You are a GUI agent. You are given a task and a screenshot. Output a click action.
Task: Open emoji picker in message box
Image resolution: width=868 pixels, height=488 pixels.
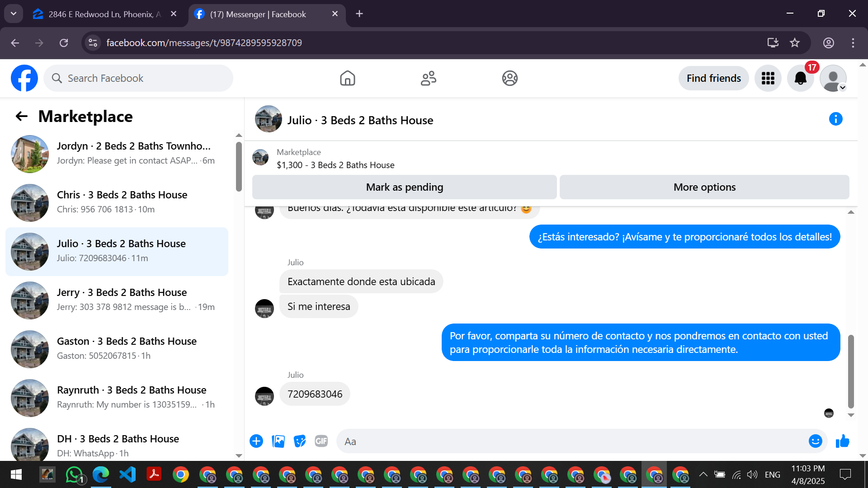tap(815, 441)
